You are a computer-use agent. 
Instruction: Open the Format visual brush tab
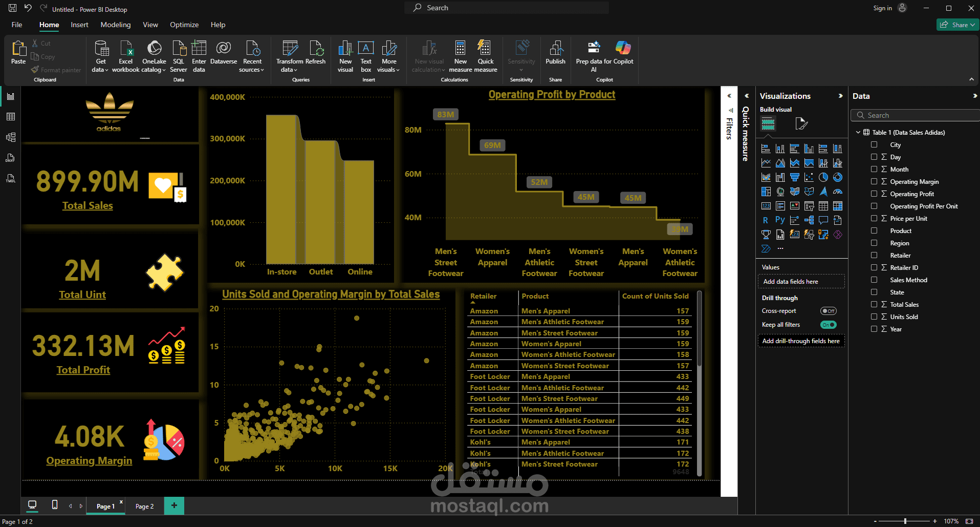coord(801,124)
